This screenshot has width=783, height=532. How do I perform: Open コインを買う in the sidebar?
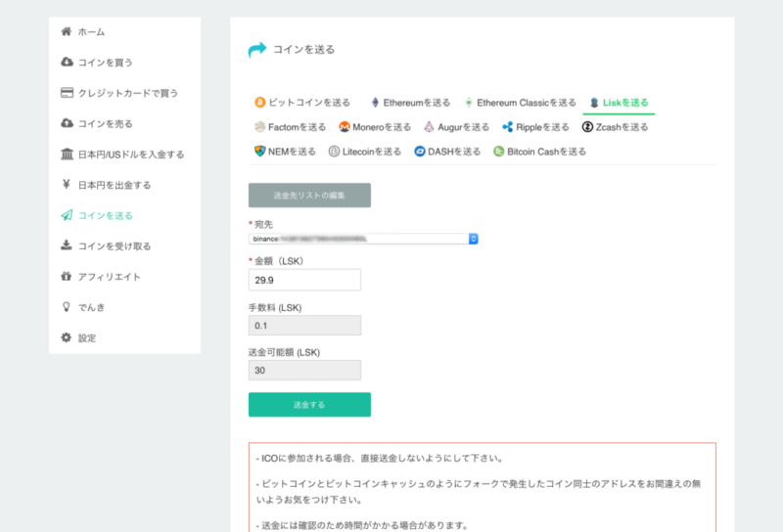tap(106, 63)
